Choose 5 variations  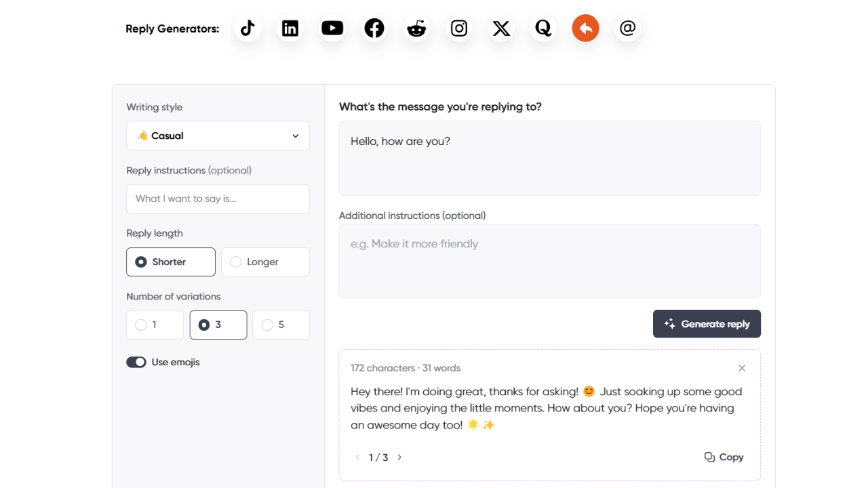point(281,325)
